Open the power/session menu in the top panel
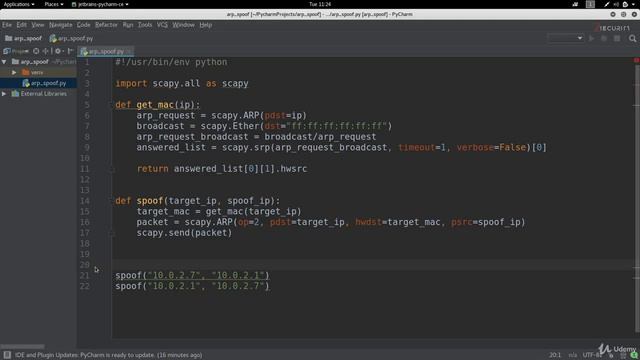640x360 pixels. tap(634, 4)
